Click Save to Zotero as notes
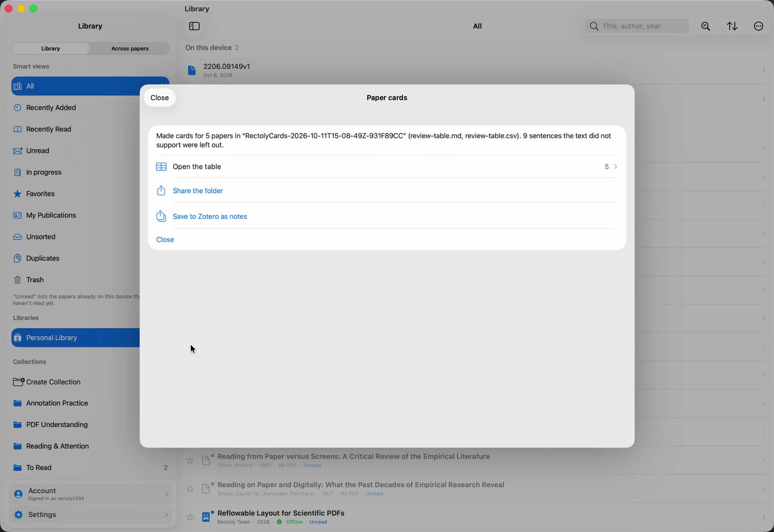 210,217
